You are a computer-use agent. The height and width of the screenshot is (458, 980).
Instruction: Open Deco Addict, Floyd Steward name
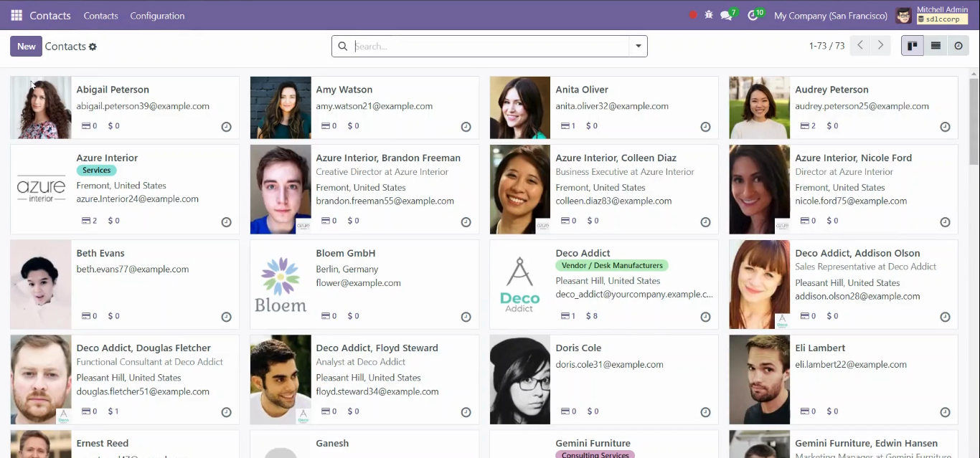(x=377, y=348)
